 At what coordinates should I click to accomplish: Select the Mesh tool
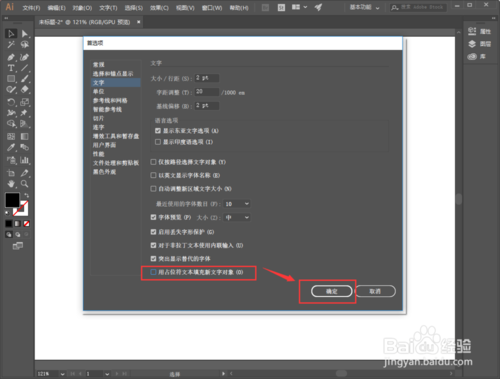(x=11, y=136)
